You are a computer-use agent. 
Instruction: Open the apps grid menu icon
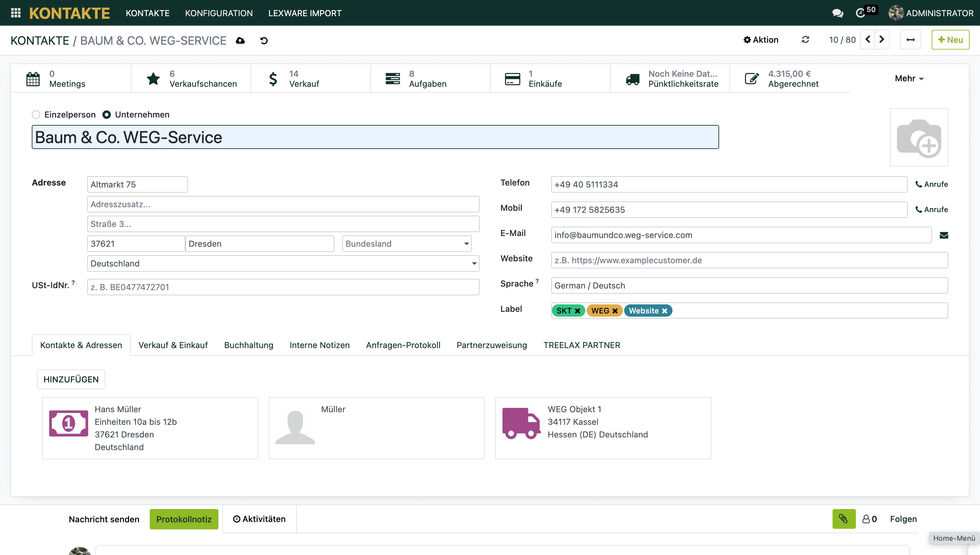16,13
